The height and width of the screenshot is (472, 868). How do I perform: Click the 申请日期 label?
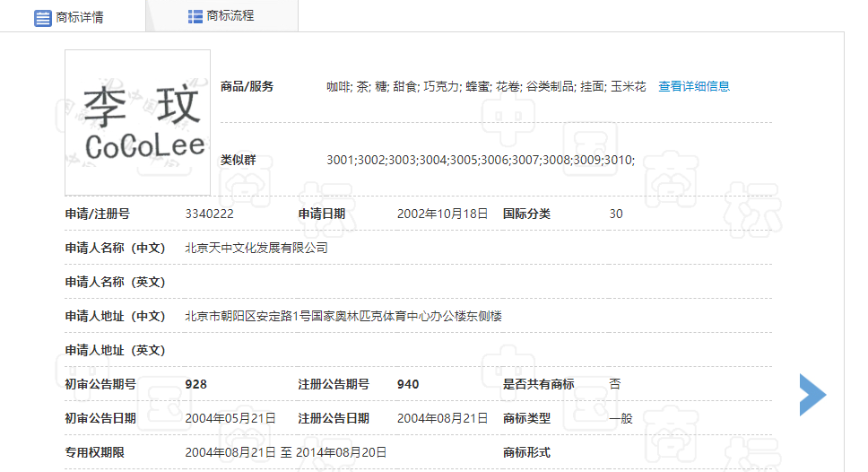322,214
